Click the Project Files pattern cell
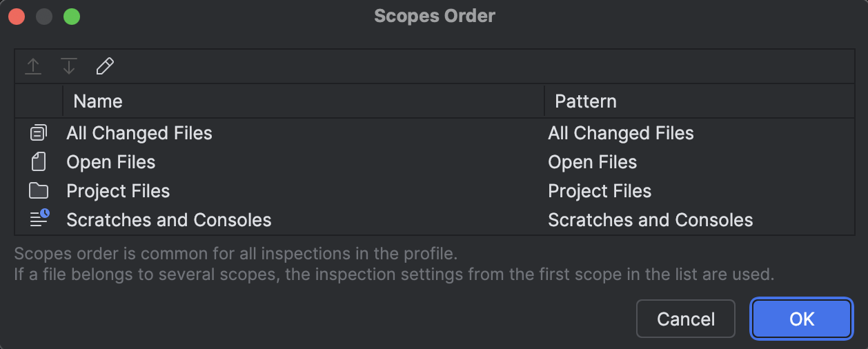Viewport: 868px width, 349px height. point(600,191)
